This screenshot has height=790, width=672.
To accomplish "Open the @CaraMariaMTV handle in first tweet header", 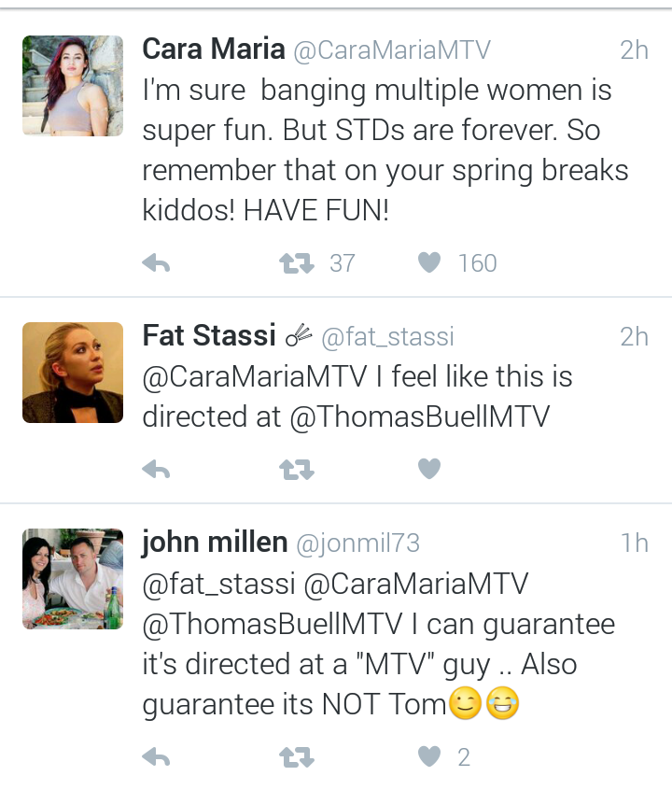I will pos(392,50).
